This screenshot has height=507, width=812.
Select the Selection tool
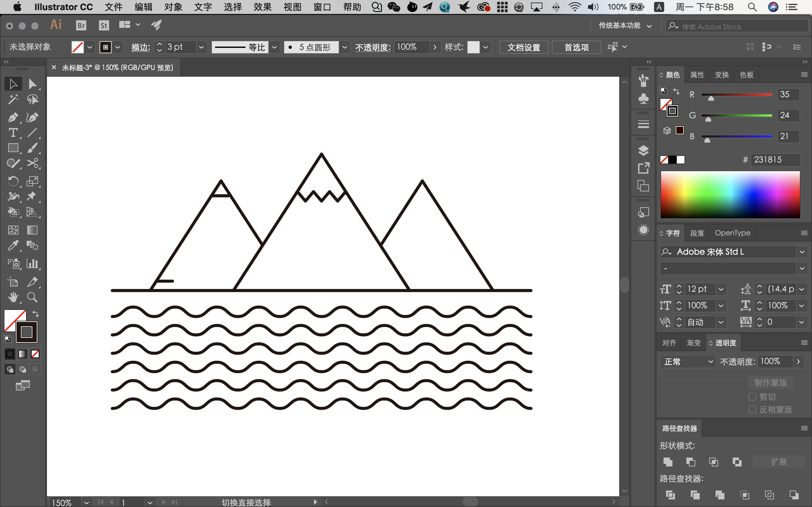tap(13, 84)
